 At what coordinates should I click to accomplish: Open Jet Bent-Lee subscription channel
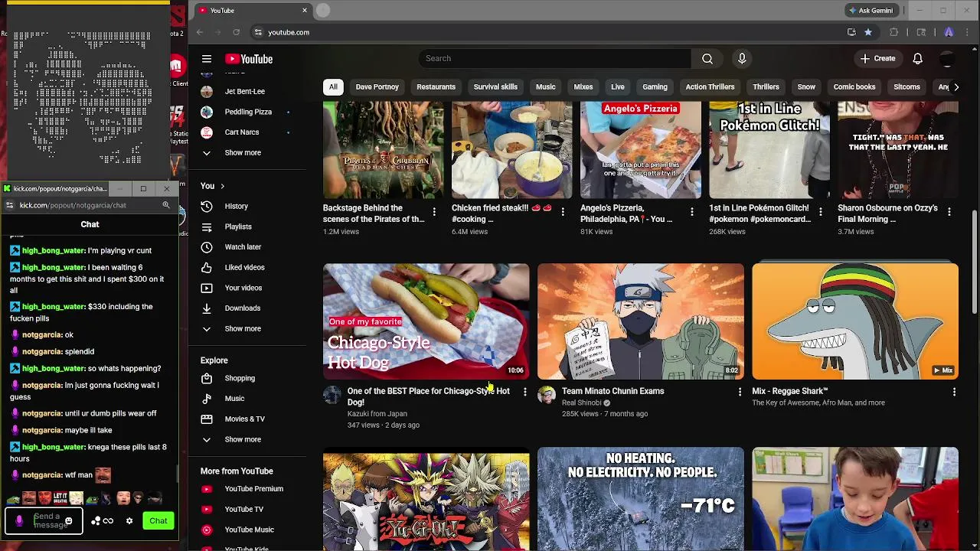(245, 91)
